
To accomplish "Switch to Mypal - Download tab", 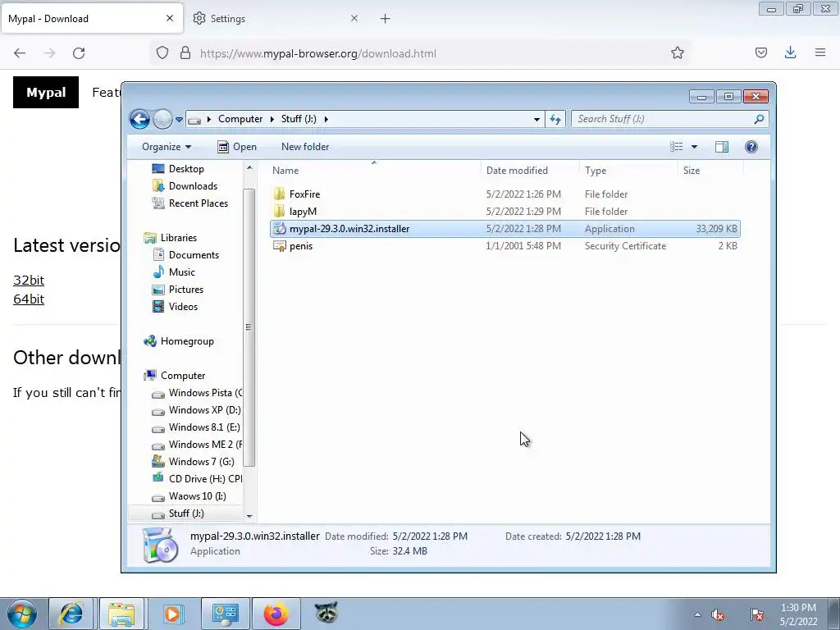I will [x=91, y=19].
